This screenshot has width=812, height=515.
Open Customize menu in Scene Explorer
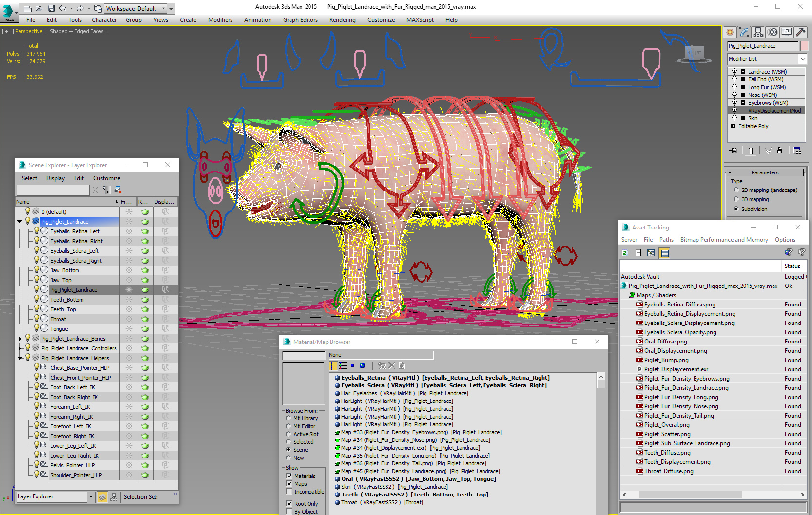pyautogui.click(x=107, y=178)
